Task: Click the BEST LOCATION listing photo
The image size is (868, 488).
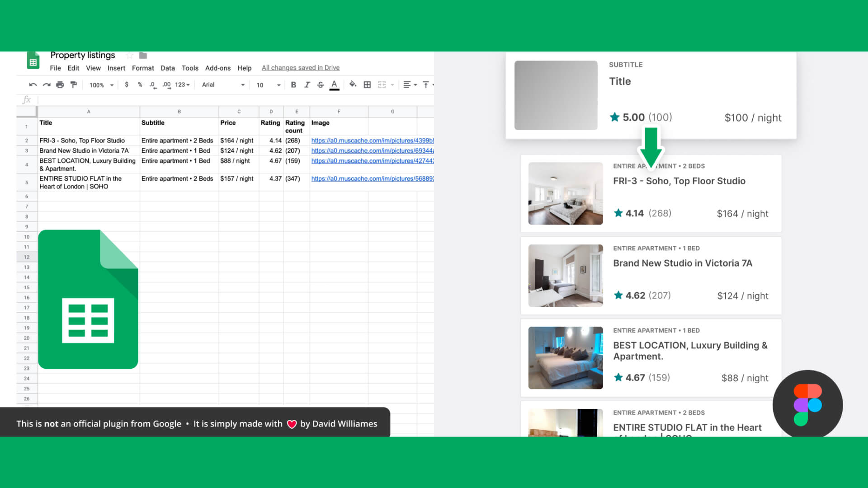Action: coord(566,358)
